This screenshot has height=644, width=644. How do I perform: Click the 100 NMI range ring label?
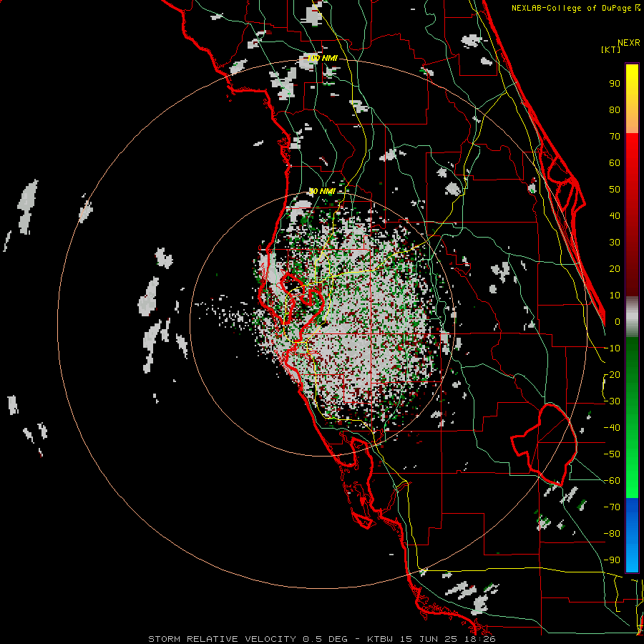click(x=323, y=58)
